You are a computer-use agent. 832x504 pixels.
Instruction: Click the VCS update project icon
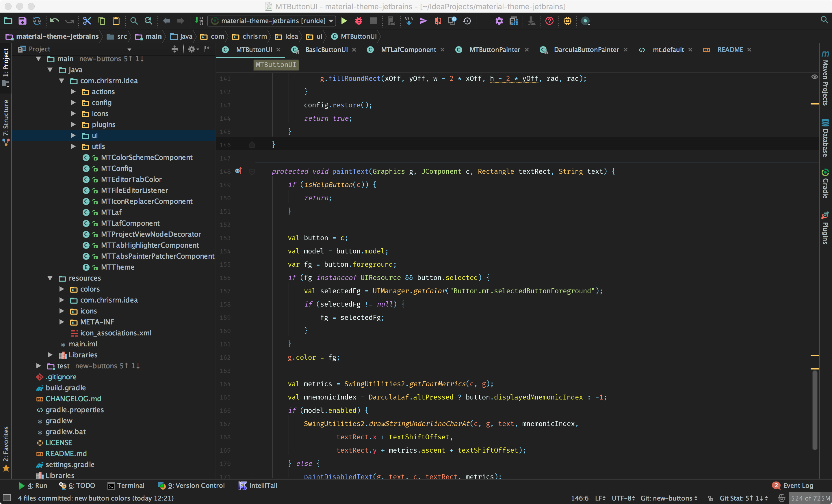click(409, 21)
